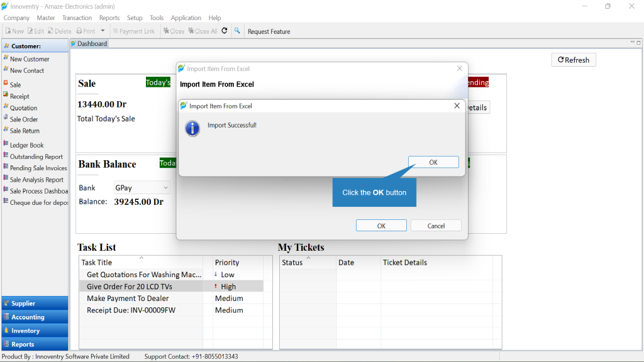Select the Quotation icon in the sidebar
Viewport: 644px width, 362px height.
click(x=6, y=106)
